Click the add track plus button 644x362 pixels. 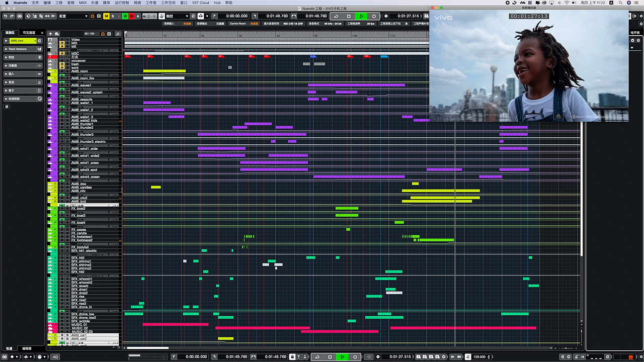pos(50,34)
